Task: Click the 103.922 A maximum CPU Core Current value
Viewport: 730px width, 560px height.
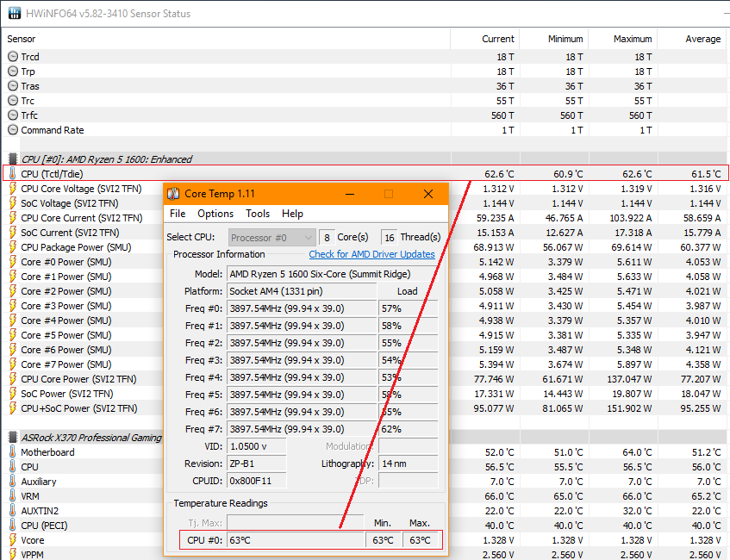Action: coord(631,218)
